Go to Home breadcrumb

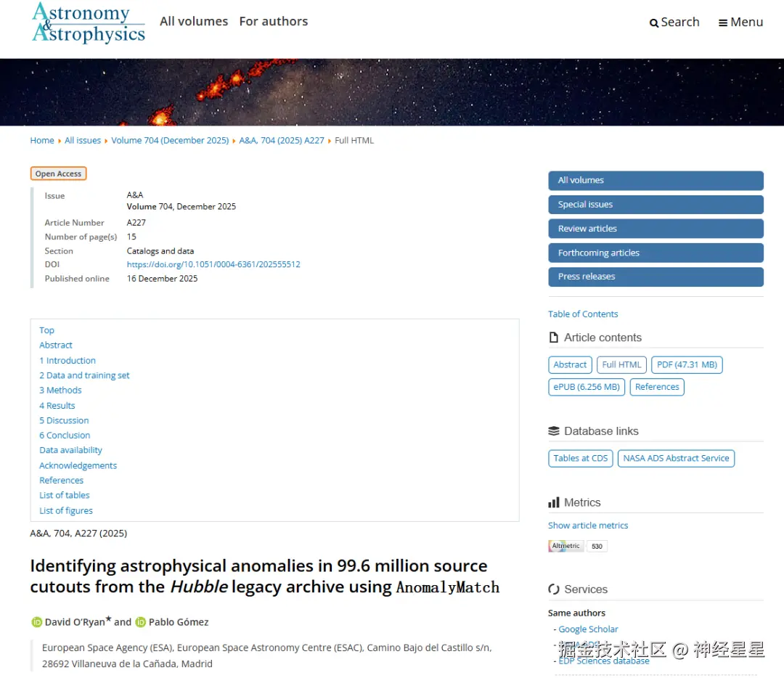pos(42,141)
